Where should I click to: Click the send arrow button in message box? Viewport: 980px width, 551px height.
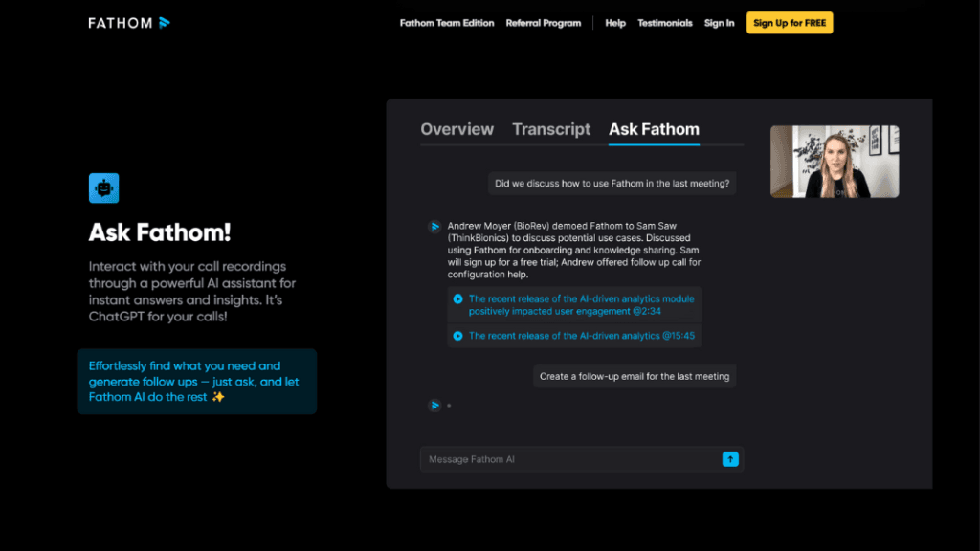click(730, 459)
